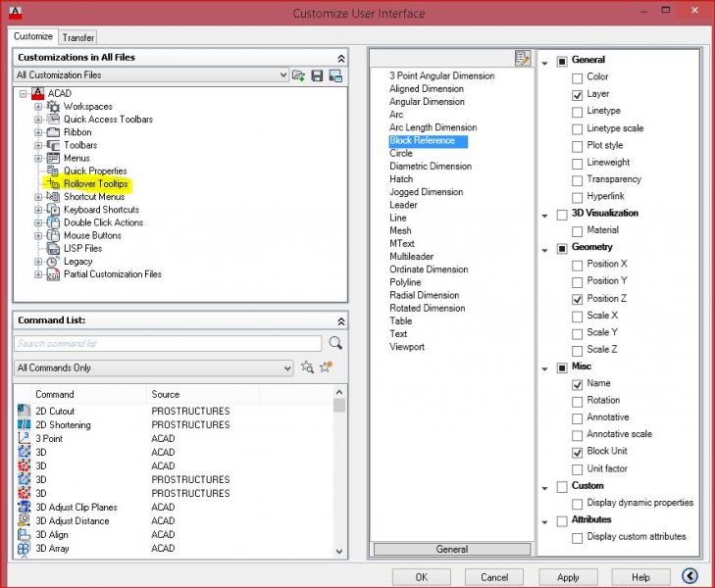715x588 pixels.
Task: Click the Search command list field
Action: 168,343
